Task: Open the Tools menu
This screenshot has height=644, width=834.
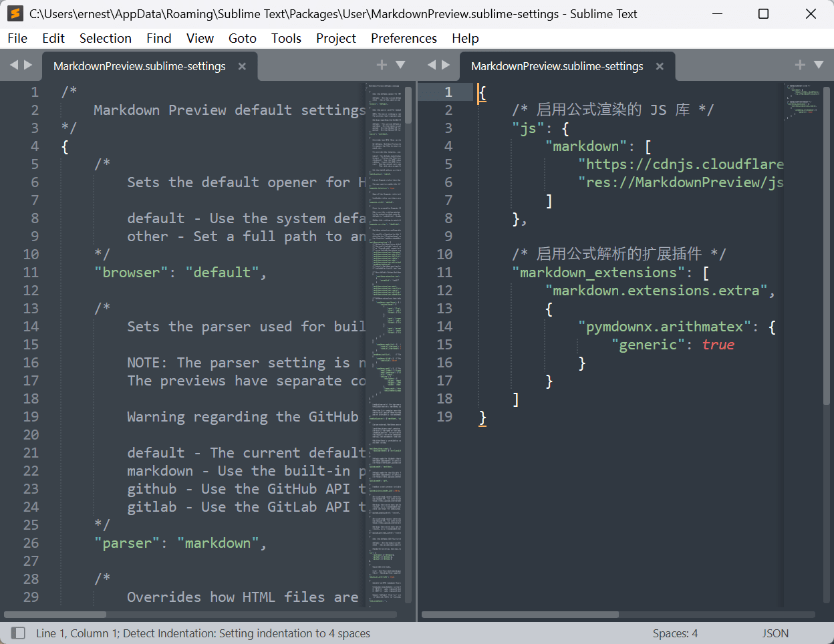Action: tap(286, 38)
